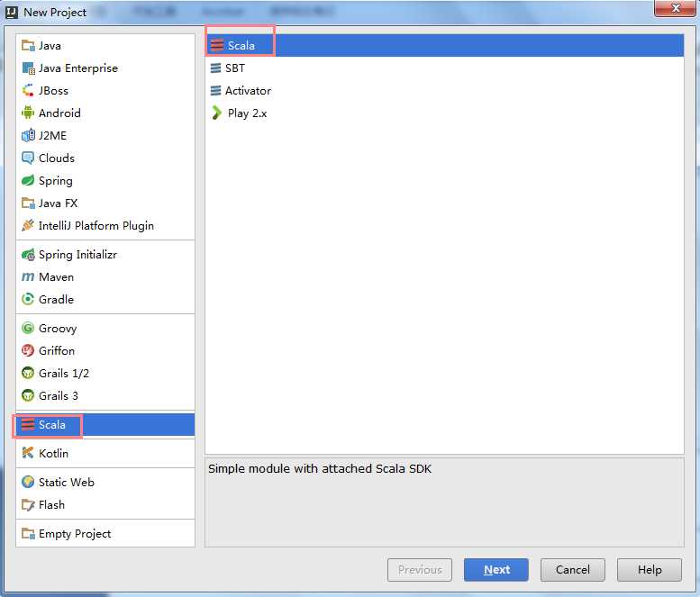Viewport: 700px width, 597px height.
Task: Choose Groovy from the list
Action: click(105, 328)
